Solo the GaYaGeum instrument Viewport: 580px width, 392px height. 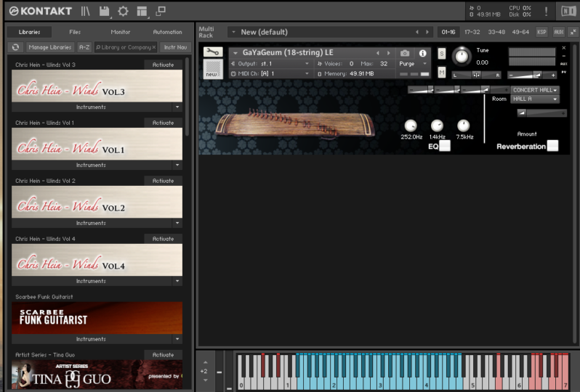click(441, 55)
